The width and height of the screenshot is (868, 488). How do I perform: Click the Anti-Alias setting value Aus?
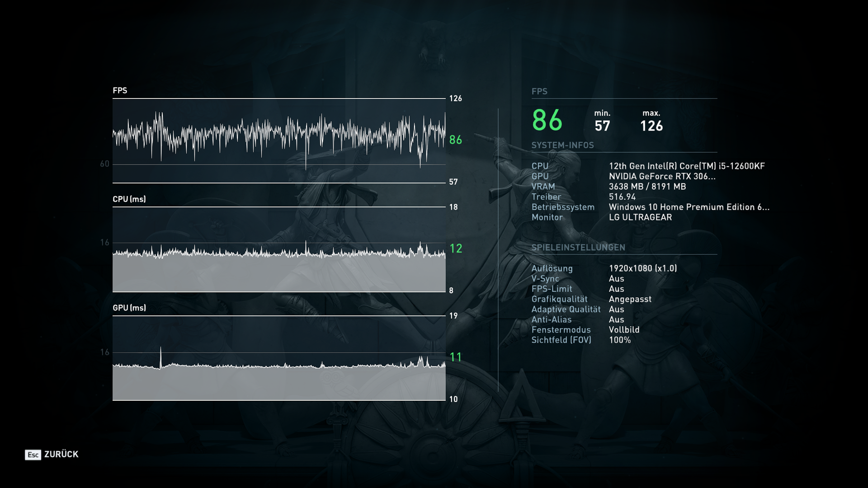click(x=616, y=319)
